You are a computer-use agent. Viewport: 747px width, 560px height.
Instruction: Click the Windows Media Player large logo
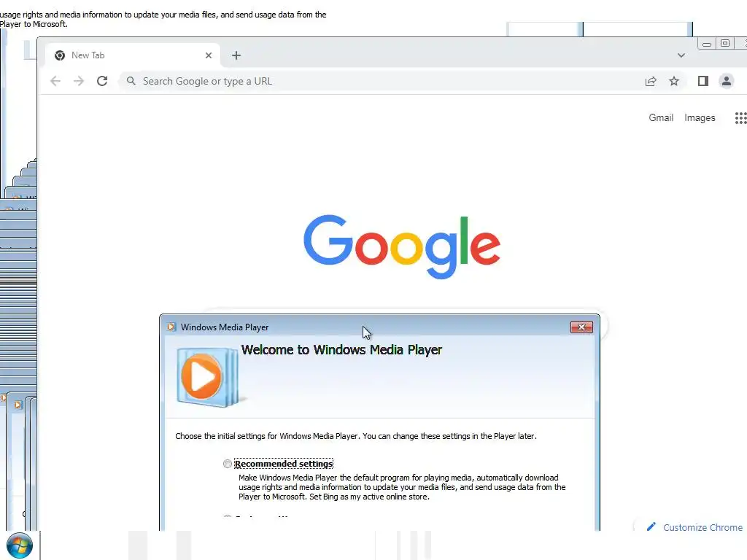point(208,377)
